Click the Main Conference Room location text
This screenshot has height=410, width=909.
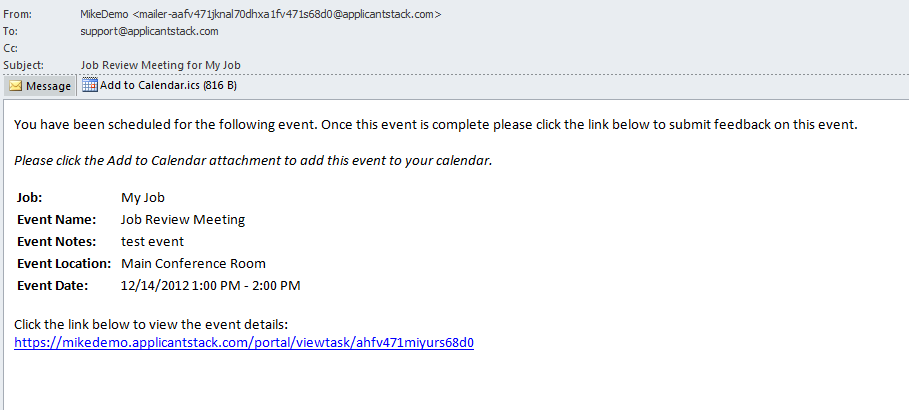point(193,263)
